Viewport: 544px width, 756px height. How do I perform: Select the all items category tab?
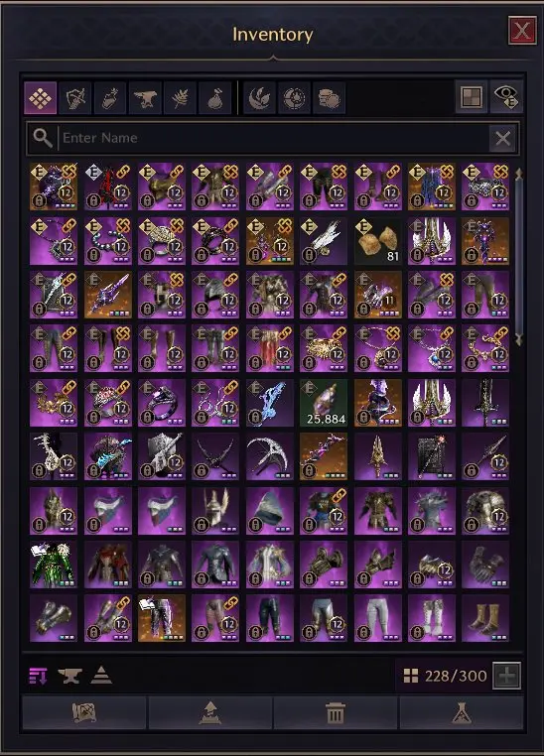coord(41,98)
